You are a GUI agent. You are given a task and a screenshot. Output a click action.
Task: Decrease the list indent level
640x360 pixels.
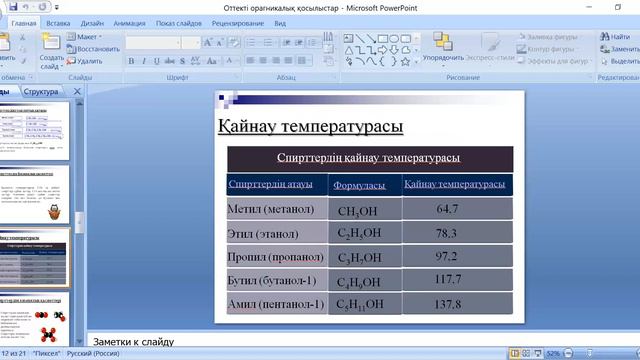click(287, 42)
